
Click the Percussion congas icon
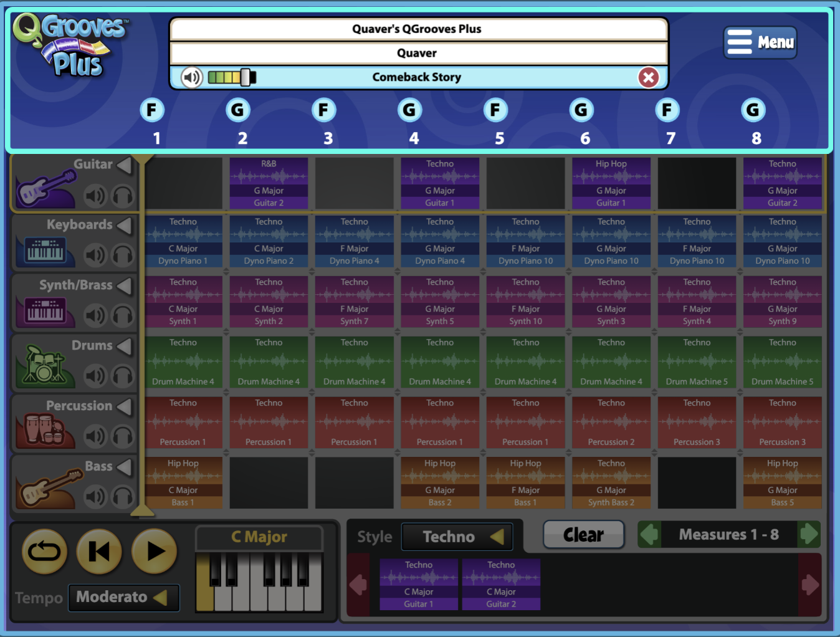tap(42, 429)
